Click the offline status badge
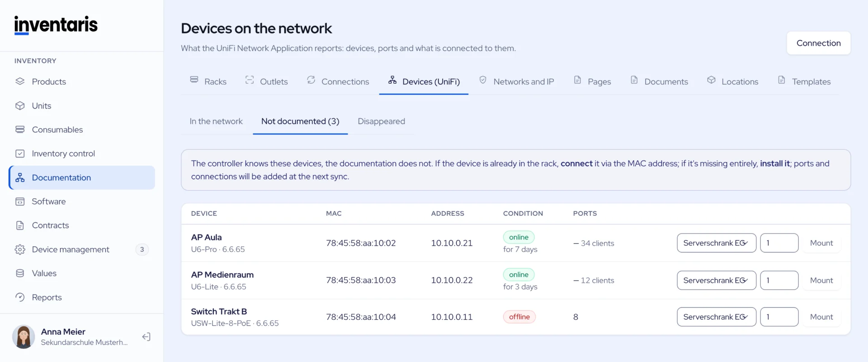868x362 pixels. tap(519, 317)
